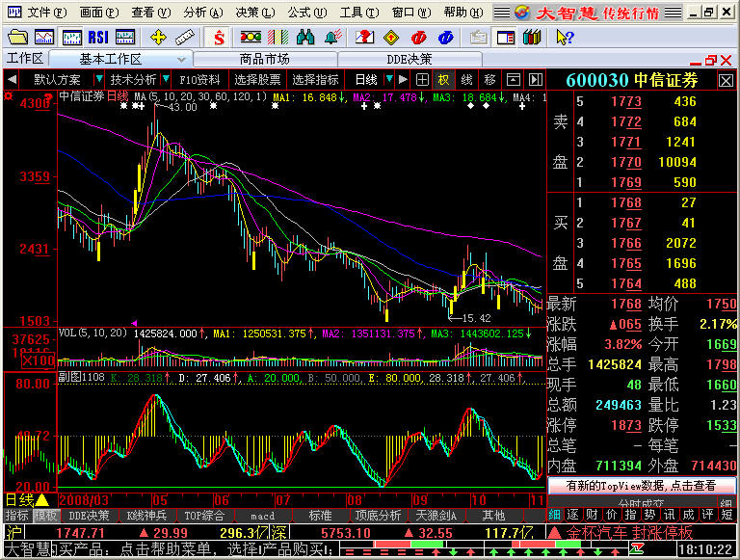Click the crosshair grid icon in chart toolbar
740x560 pixels.
pos(422,80)
